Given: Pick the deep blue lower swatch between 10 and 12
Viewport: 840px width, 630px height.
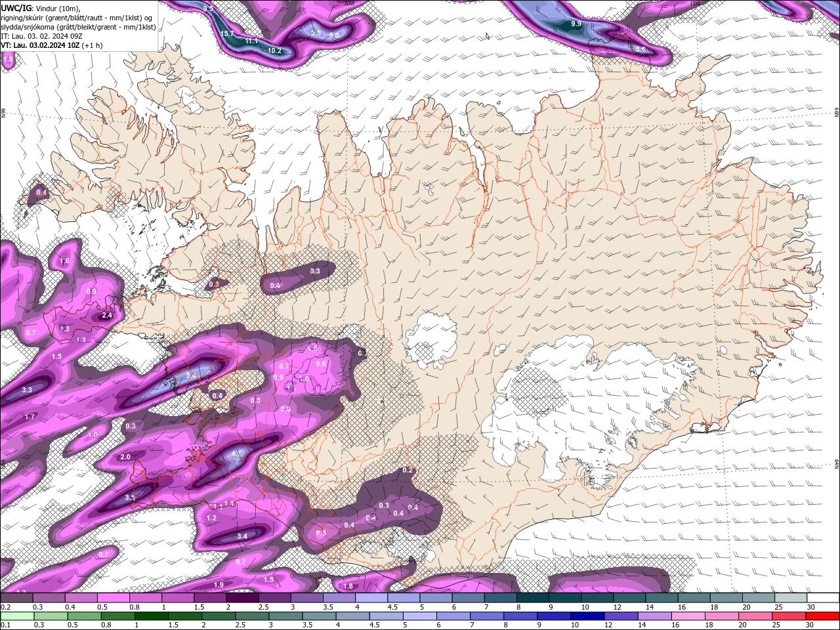Looking at the screenshot, I should [588, 616].
